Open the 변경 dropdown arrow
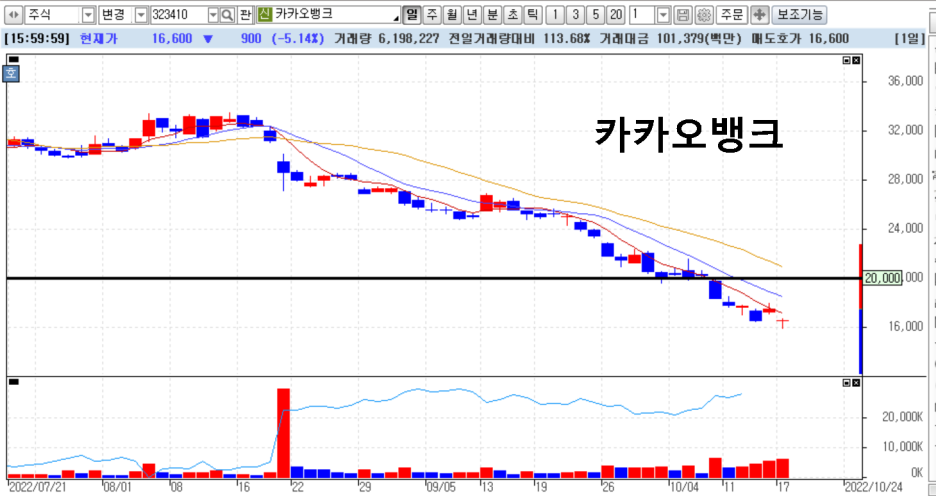The width and height of the screenshot is (936, 496). click(x=141, y=15)
